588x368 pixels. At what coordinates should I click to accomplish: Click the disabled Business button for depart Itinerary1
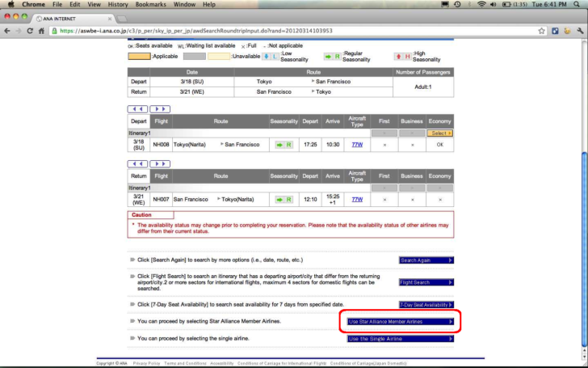(412, 133)
